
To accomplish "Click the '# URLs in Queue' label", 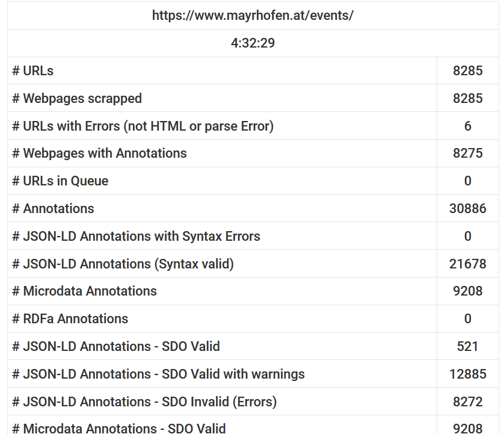I will coord(60,181).
